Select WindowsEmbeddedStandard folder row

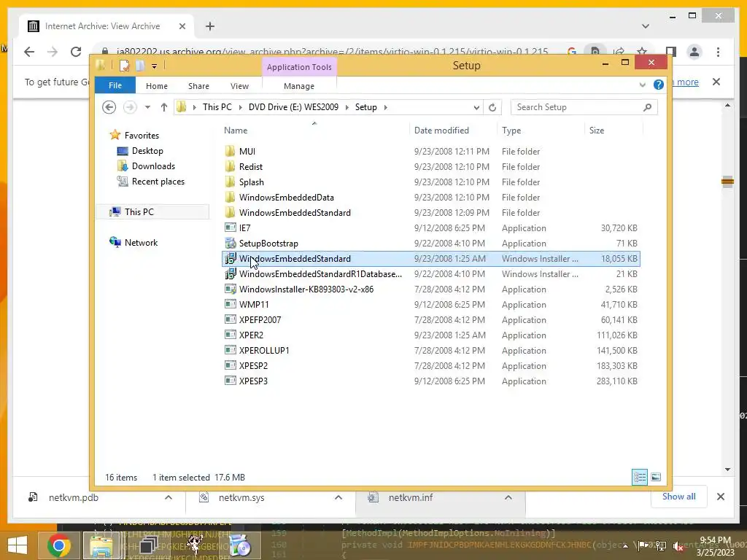tap(432, 212)
